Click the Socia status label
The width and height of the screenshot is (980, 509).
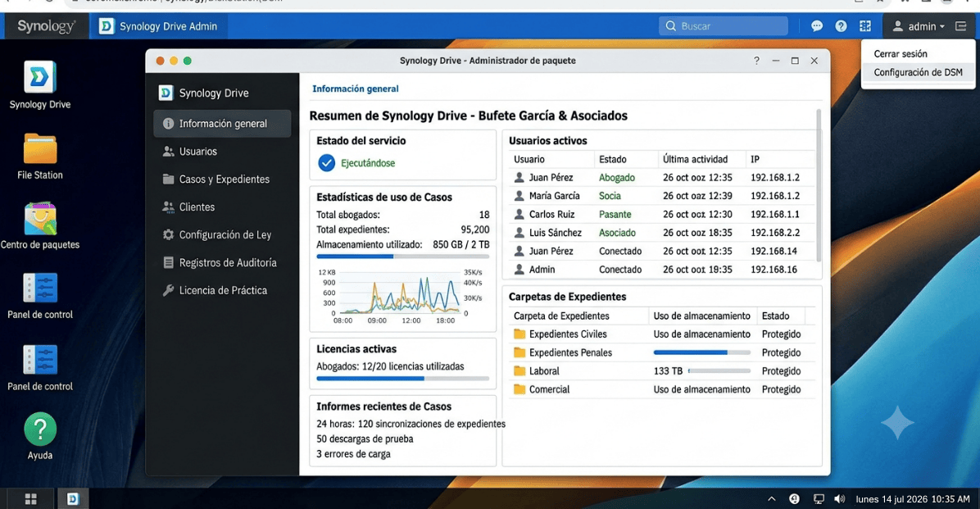tap(610, 196)
